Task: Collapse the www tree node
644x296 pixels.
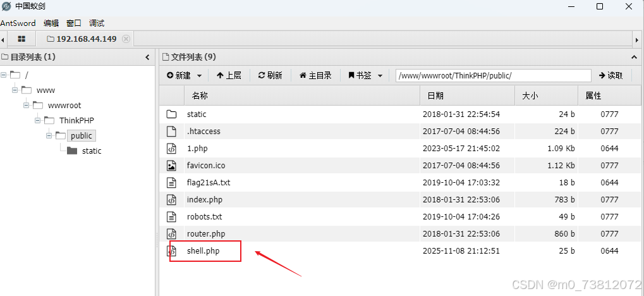Action: click(x=15, y=90)
